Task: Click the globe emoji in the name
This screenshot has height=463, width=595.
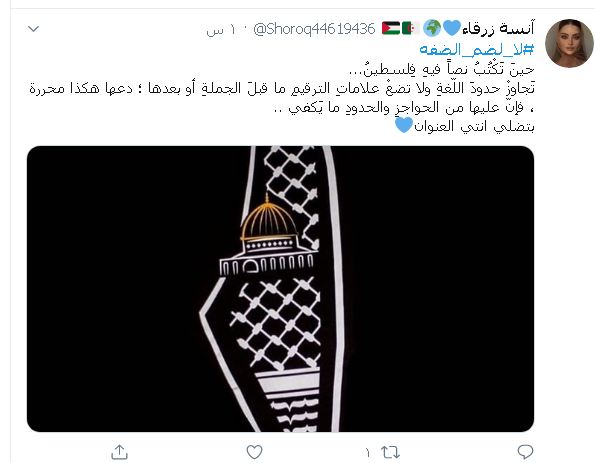Action: 432,28
